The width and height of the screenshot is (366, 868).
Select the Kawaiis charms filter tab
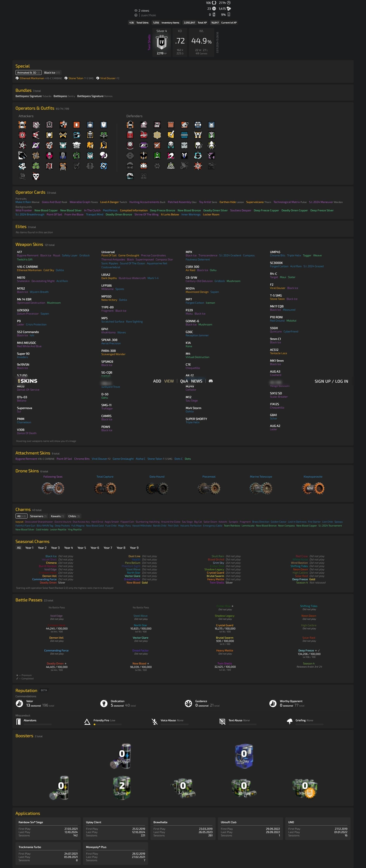(x=57, y=516)
